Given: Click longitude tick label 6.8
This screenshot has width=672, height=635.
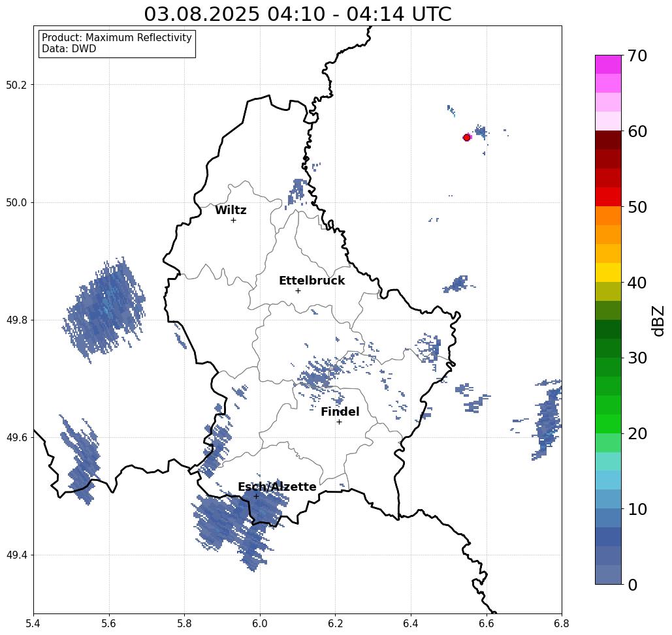Looking at the screenshot, I should pyautogui.click(x=562, y=623).
